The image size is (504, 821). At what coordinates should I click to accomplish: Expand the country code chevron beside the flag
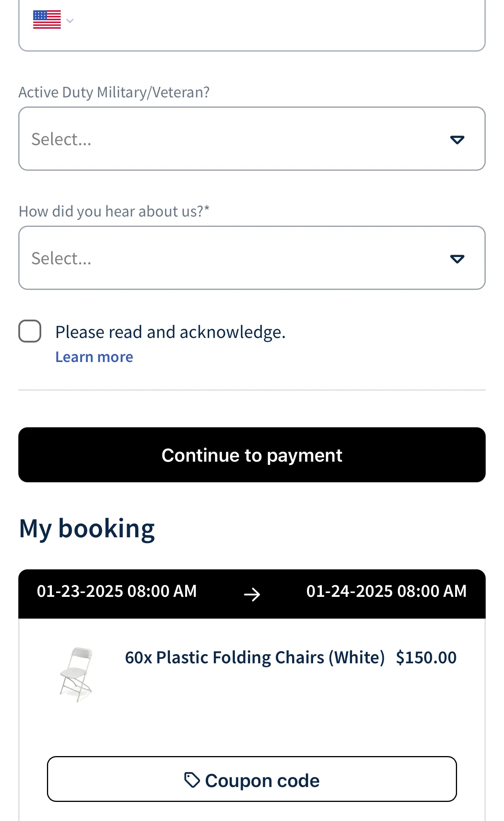tap(70, 21)
